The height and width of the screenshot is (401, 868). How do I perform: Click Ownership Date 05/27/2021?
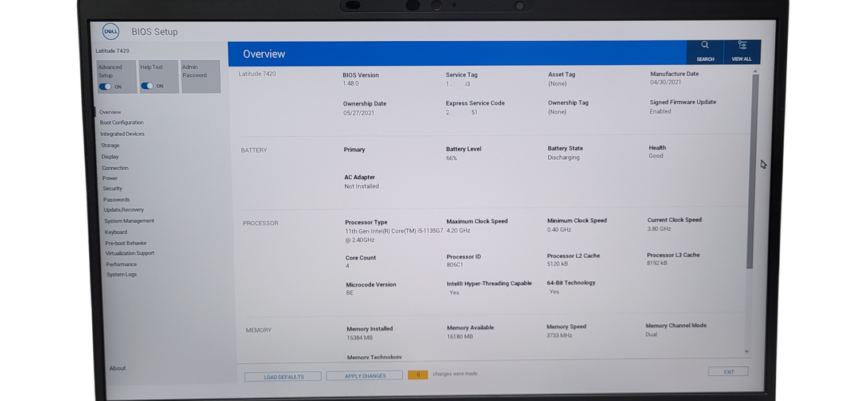(359, 113)
